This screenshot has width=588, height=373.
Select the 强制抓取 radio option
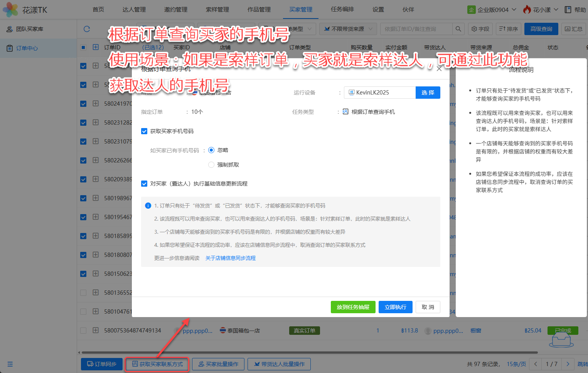211,165
